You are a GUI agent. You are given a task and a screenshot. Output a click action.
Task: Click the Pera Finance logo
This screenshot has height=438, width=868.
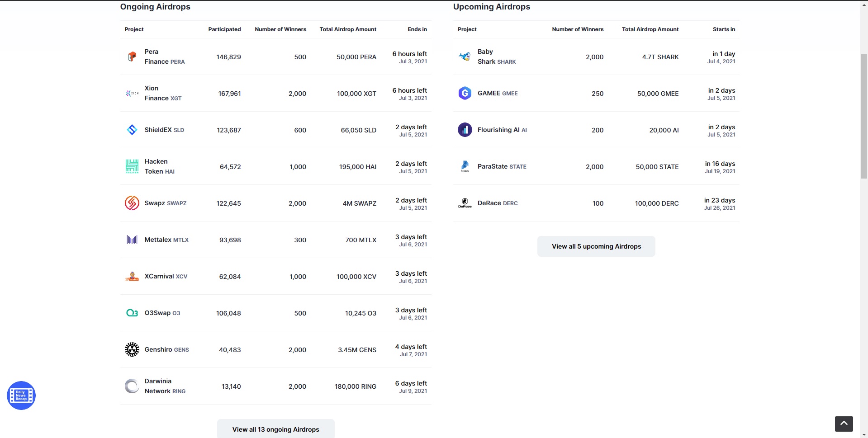(x=132, y=57)
